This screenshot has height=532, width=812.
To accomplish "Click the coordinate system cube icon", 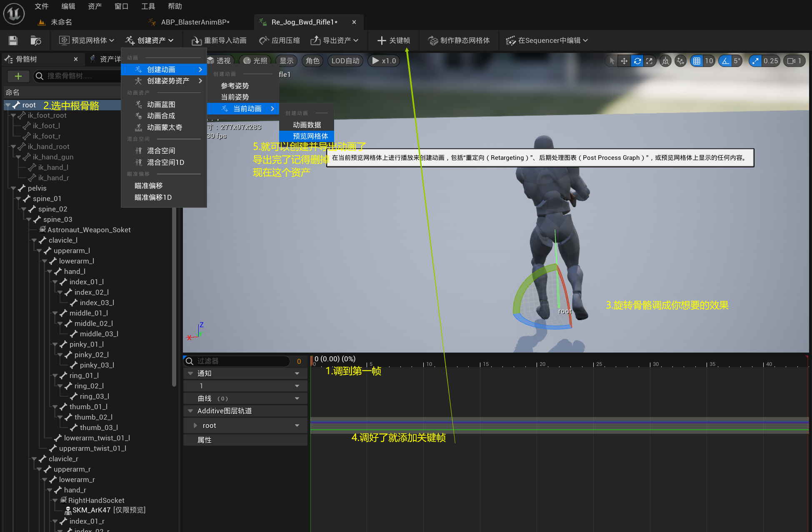I will [665, 61].
